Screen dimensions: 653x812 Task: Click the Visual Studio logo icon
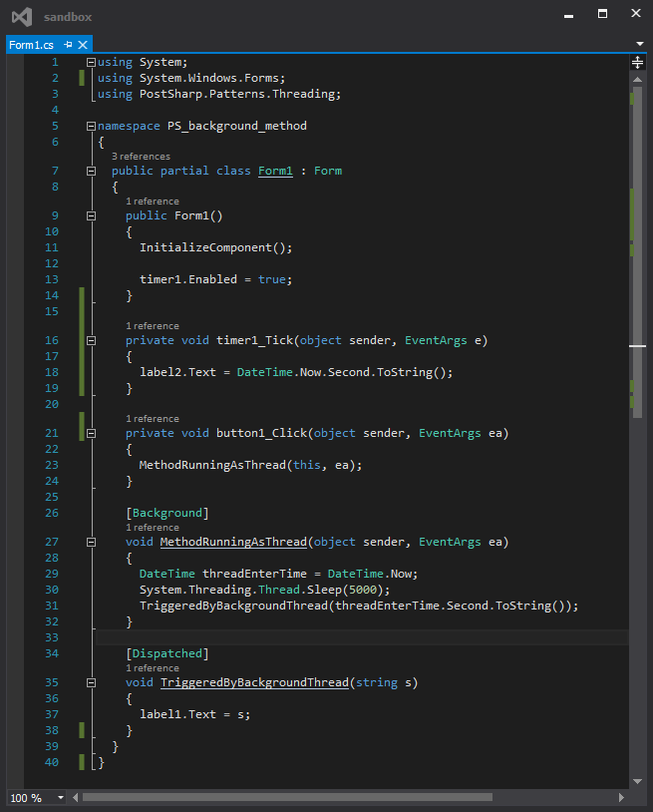click(x=22, y=17)
